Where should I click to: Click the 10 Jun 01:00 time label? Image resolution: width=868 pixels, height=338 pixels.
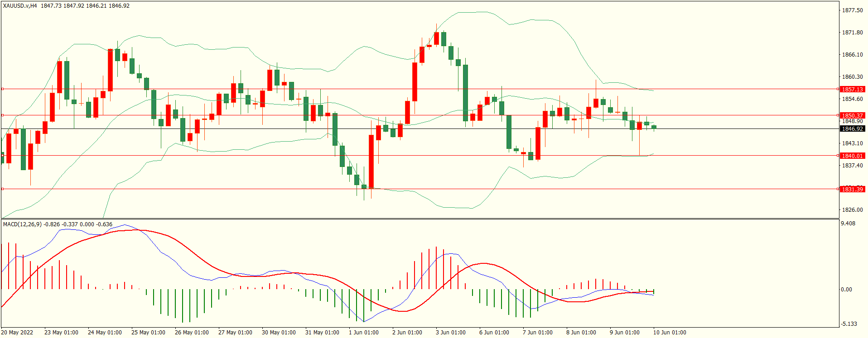tap(670, 333)
